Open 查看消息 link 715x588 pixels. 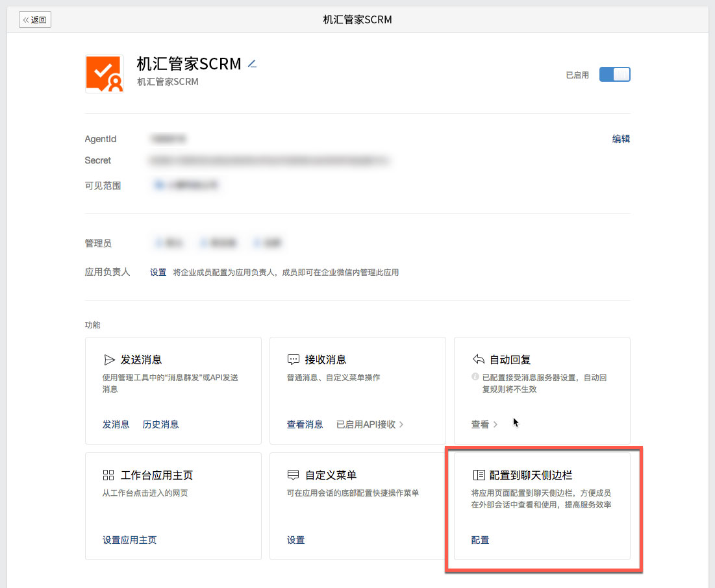pyautogui.click(x=305, y=424)
